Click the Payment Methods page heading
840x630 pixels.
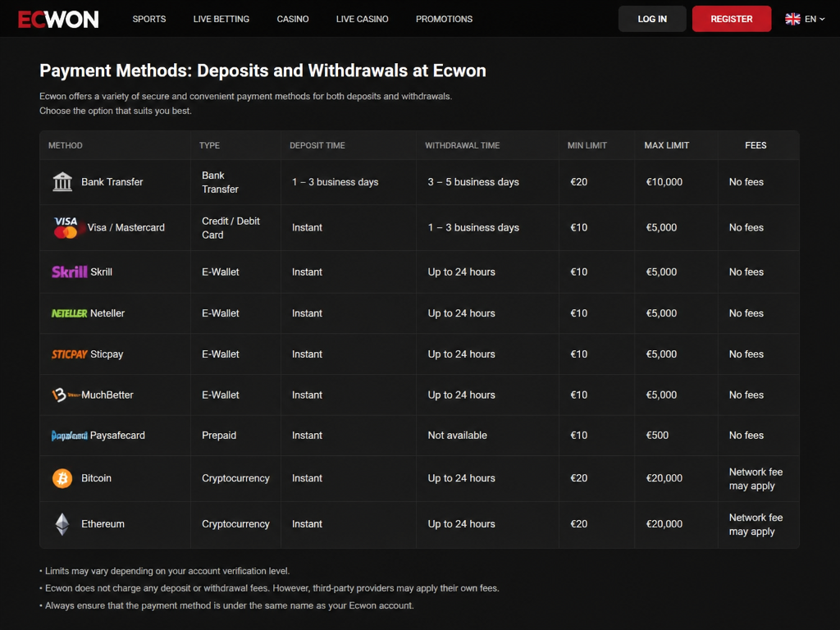(x=262, y=71)
